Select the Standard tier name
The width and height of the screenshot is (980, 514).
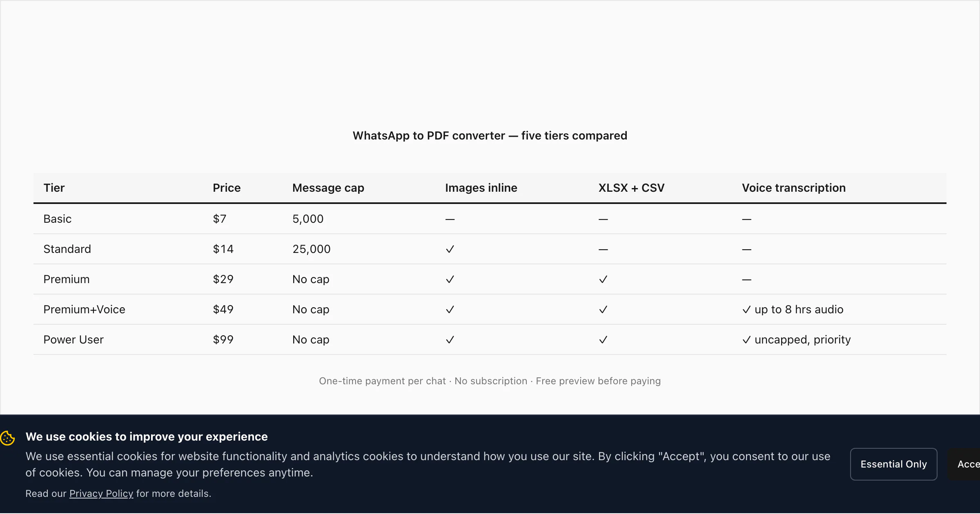[67, 249]
